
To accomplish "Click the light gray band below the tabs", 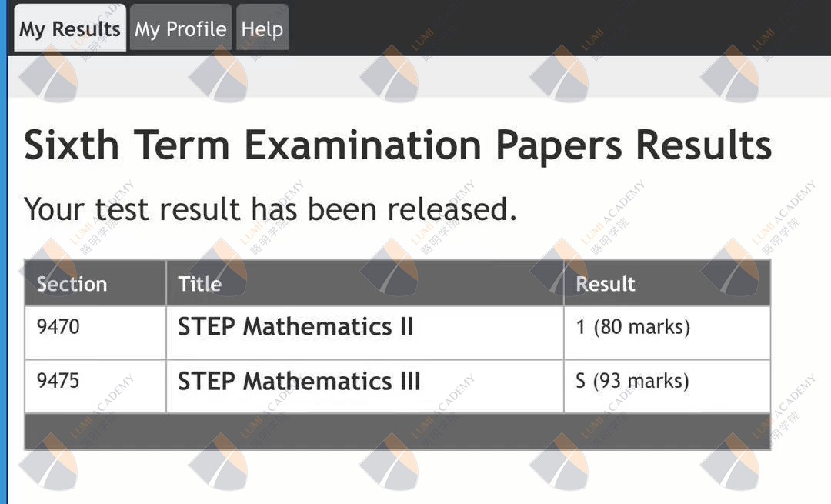I will pyautogui.click(x=415, y=76).
